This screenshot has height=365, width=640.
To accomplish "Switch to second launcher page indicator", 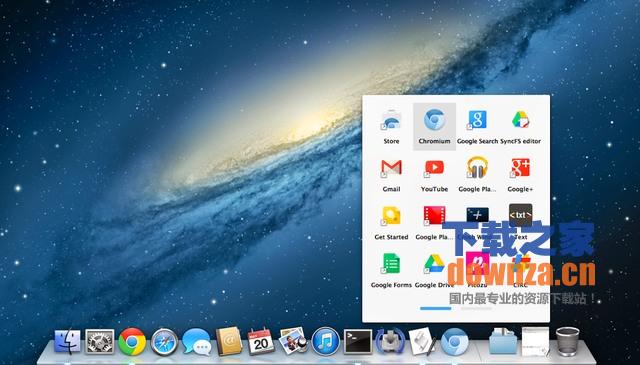I will 477,309.
